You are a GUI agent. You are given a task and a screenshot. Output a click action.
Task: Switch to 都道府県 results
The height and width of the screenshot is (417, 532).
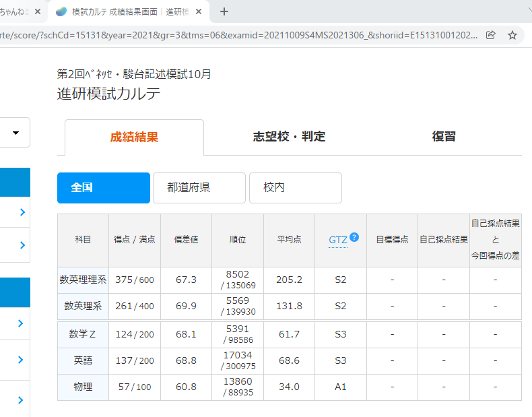tap(199, 188)
